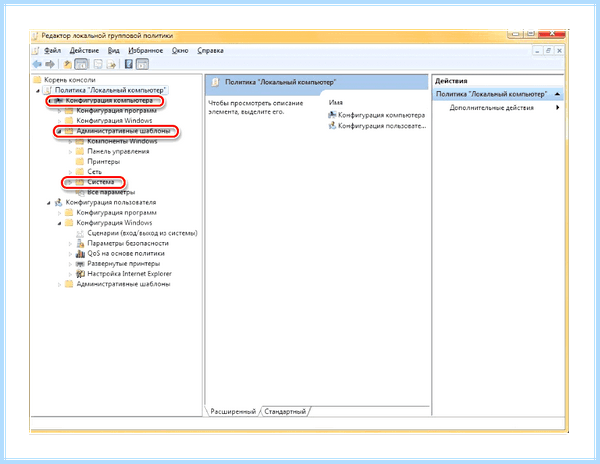Click the Конфигурация пользователя tree icon

(x=59, y=202)
